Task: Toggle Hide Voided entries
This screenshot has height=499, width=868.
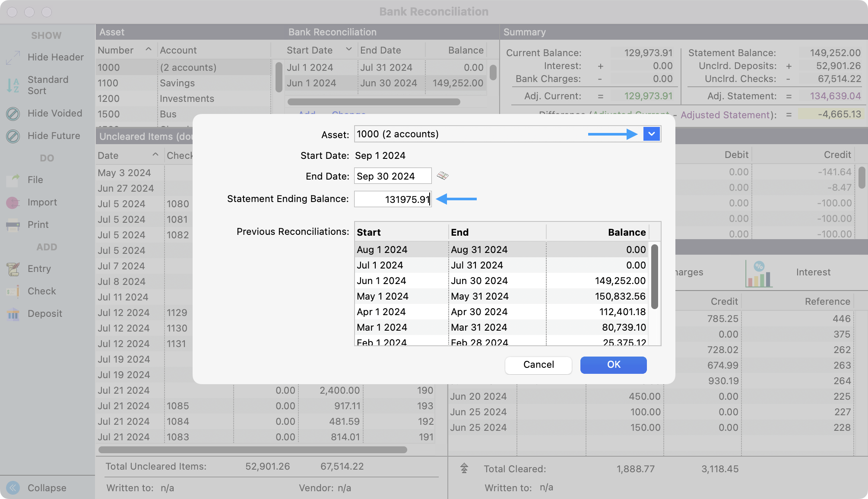Action: point(13,114)
